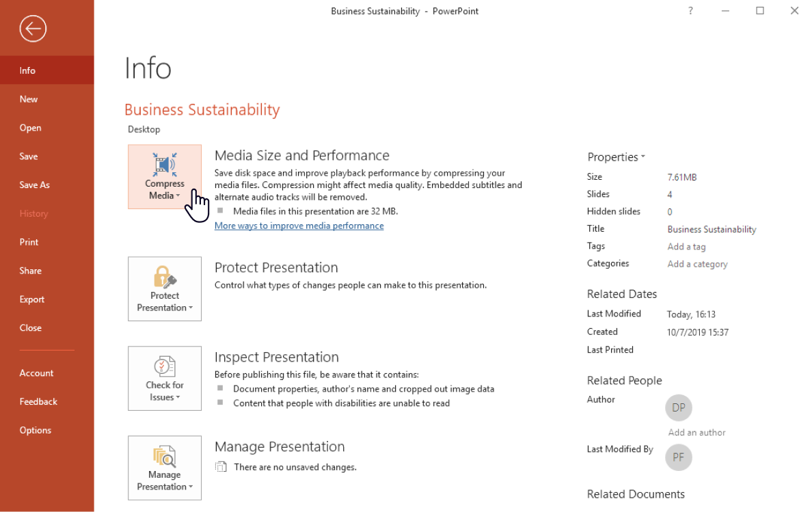Image resolution: width=812 pixels, height=512 pixels.
Task: Click the Slides count value 4
Action: (x=670, y=195)
